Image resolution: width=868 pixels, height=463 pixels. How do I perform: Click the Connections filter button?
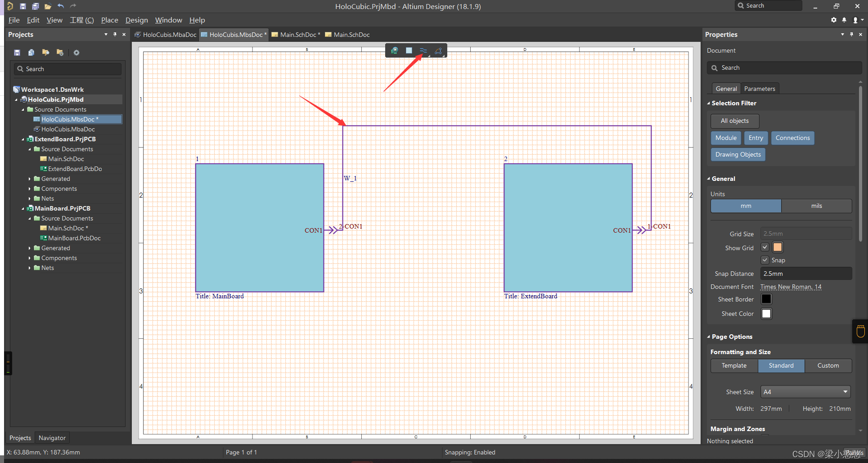point(792,138)
